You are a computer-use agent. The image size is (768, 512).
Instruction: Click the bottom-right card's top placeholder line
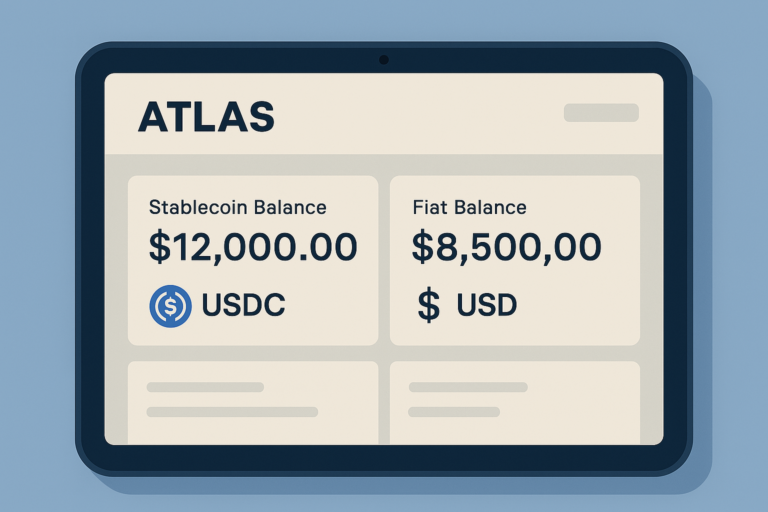[468, 387]
